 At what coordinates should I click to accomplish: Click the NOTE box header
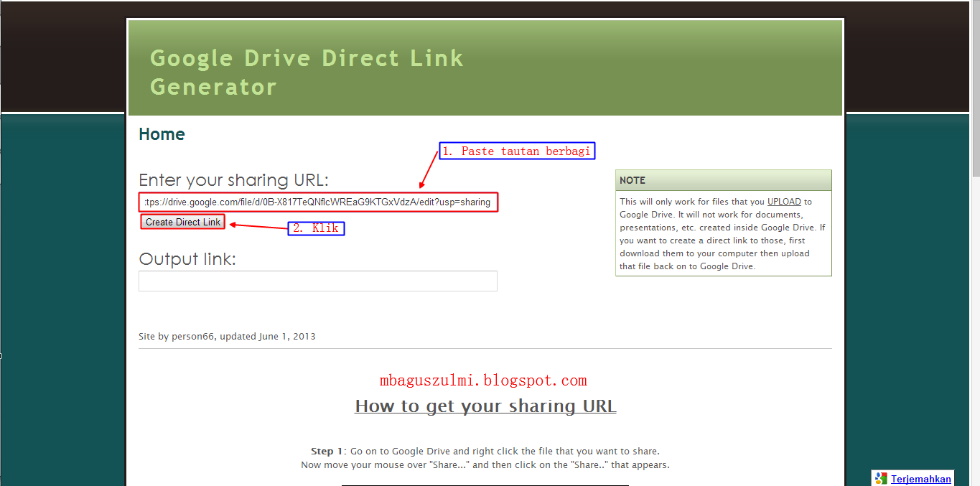point(724,180)
